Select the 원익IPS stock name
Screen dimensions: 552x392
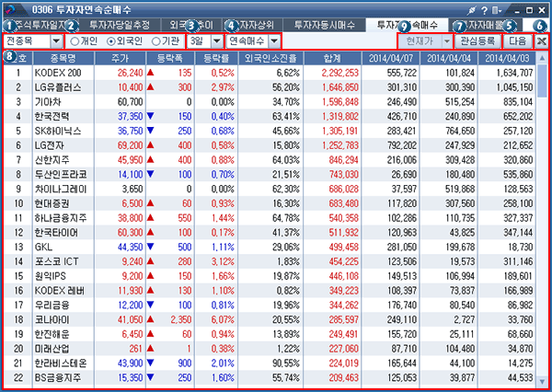(x=51, y=276)
